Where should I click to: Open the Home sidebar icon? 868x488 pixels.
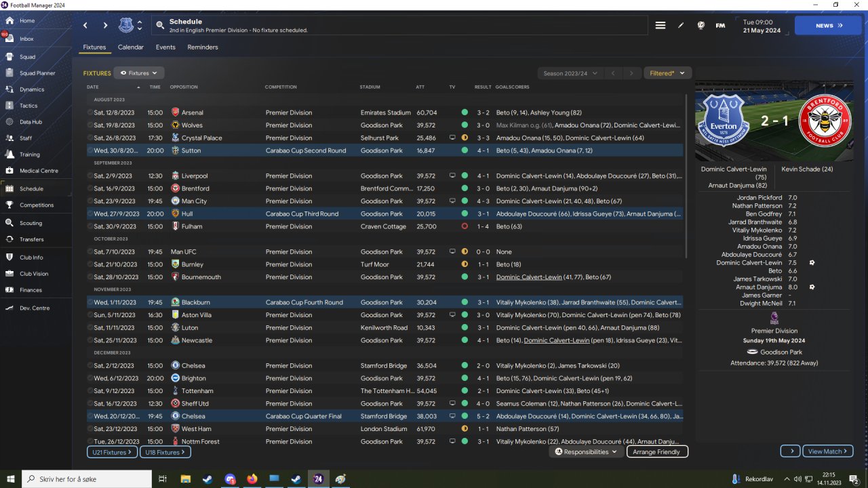coord(9,21)
